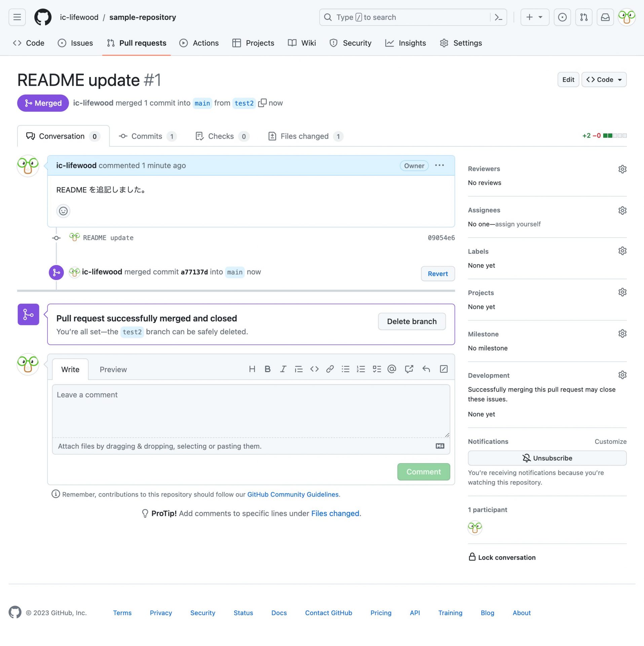The width and height of the screenshot is (644, 646).
Task: Click the Revert button
Action: 438,274
